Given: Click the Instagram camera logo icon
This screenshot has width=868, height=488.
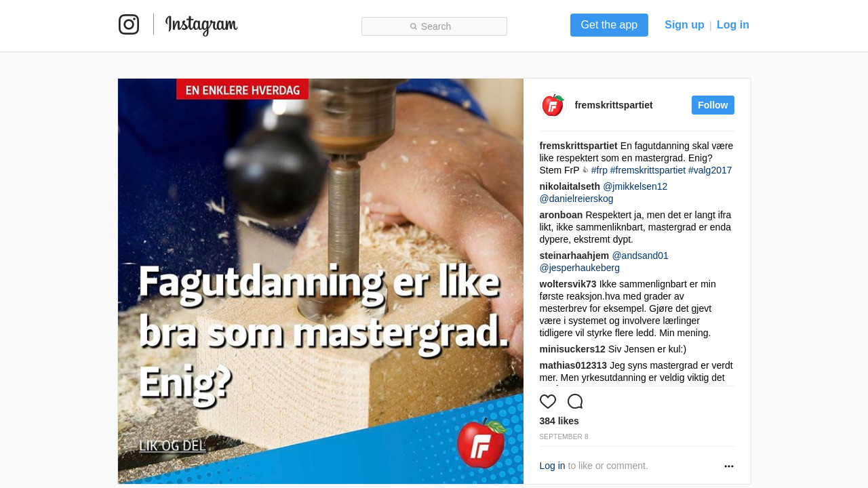Looking at the screenshot, I should click(129, 24).
